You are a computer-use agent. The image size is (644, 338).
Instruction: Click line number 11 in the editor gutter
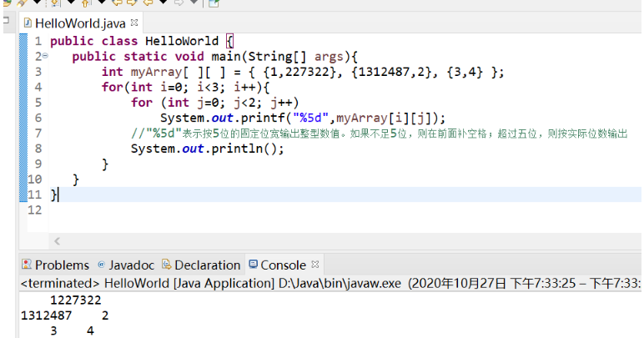click(34, 194)
